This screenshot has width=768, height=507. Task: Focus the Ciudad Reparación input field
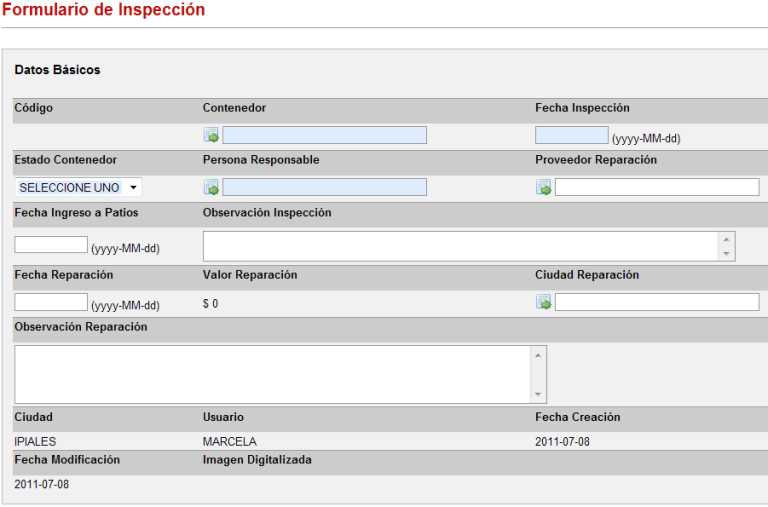657,303
